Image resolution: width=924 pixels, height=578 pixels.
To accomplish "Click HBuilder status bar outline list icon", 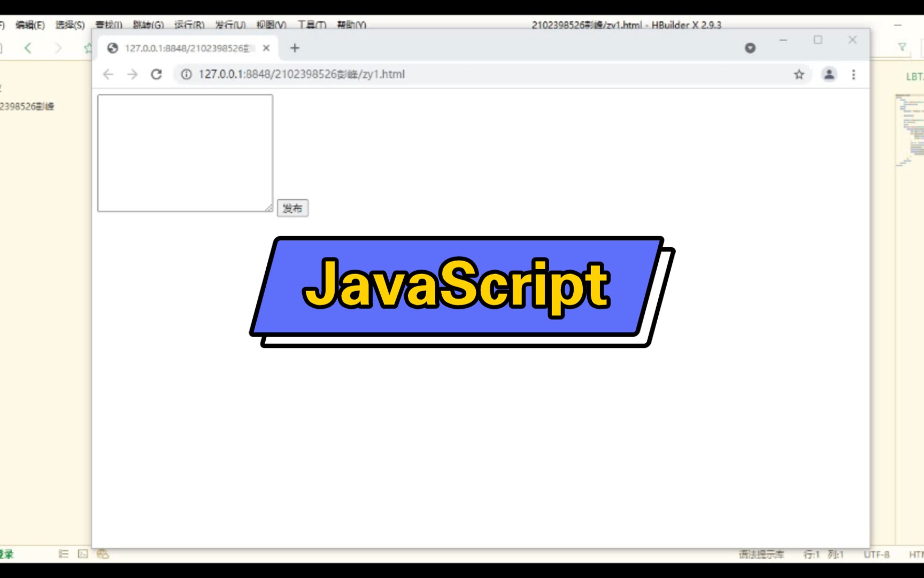I will click(64, 554).
